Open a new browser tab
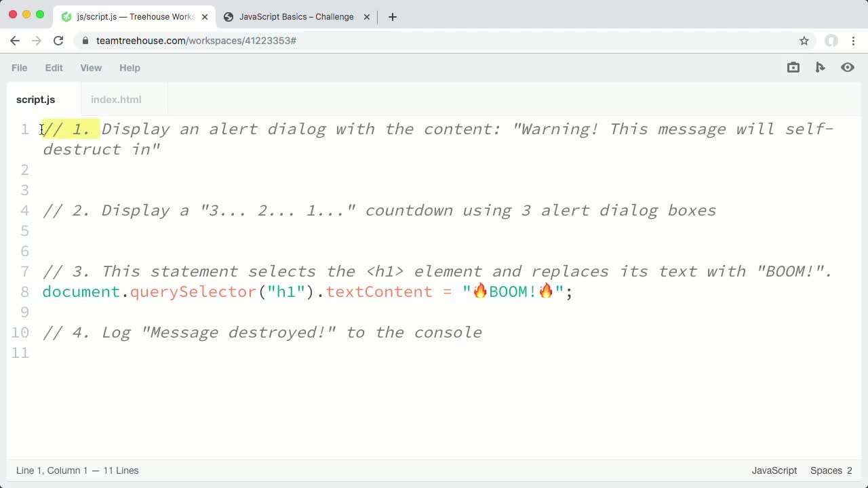 [x=392, y=16]
